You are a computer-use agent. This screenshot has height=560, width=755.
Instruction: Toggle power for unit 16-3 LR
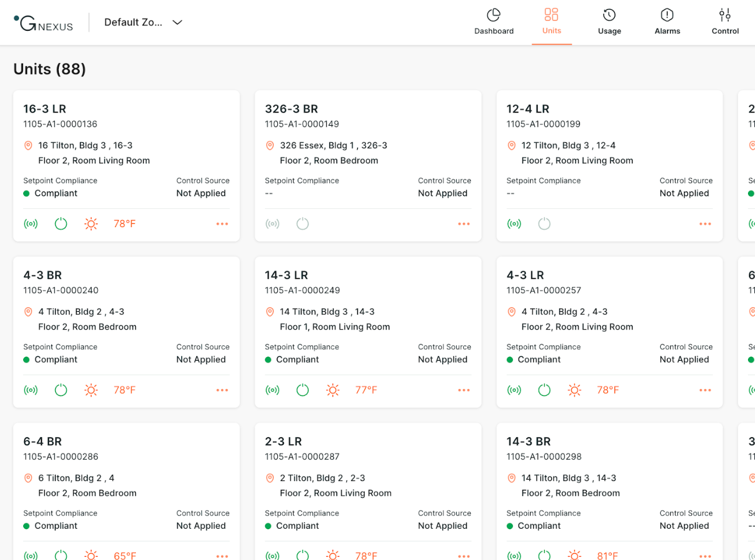coord(61,224)
